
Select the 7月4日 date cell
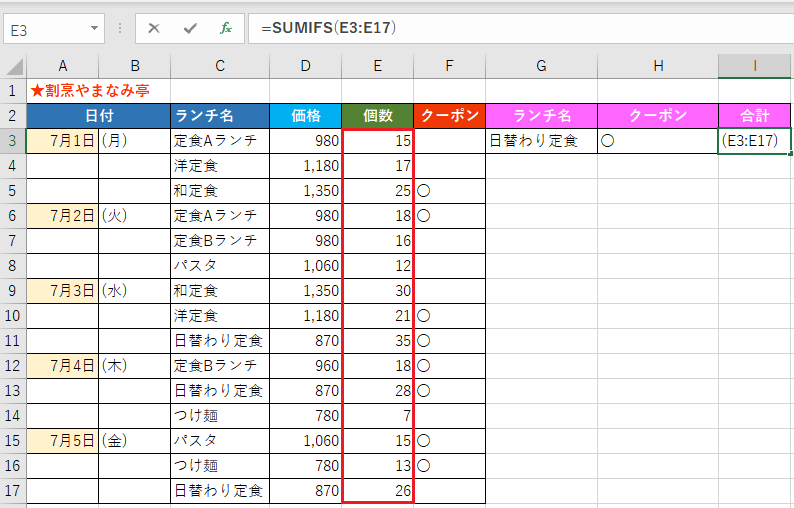point(63,366)
